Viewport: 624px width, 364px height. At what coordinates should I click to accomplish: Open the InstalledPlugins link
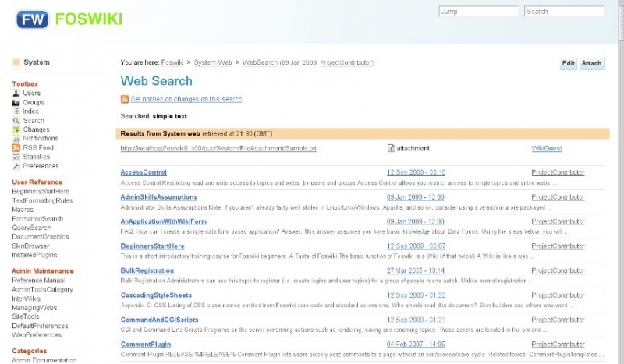pos(34,255)
